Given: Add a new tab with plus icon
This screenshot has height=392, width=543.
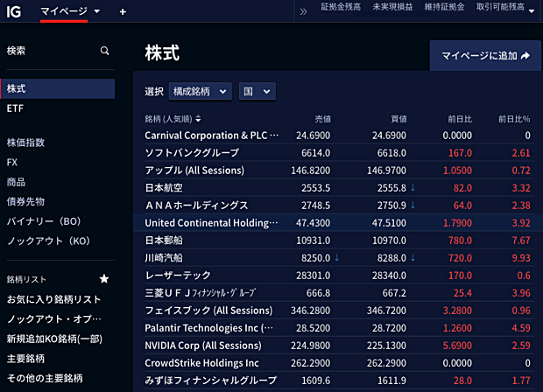Looking at the screenshot, I should click(123, 12).
